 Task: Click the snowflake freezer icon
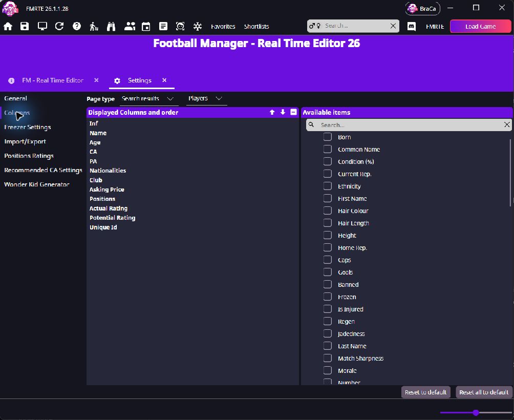(x=197, y=26)
